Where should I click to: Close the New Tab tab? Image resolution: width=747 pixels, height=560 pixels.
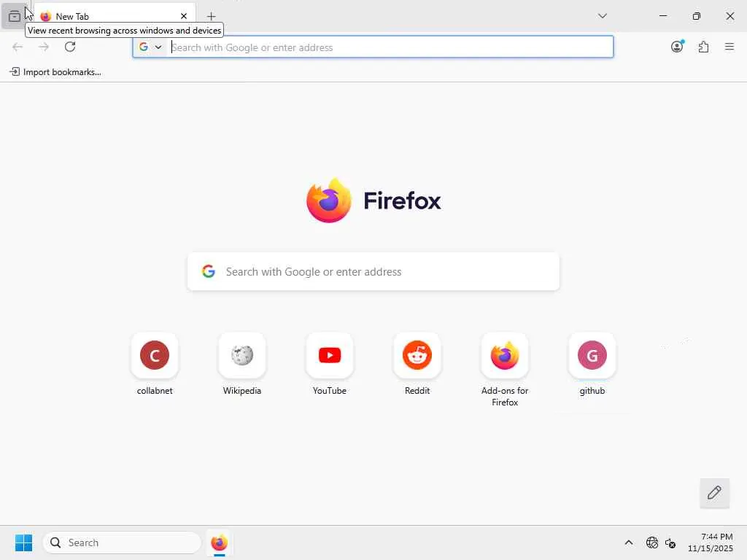point(184,16)
